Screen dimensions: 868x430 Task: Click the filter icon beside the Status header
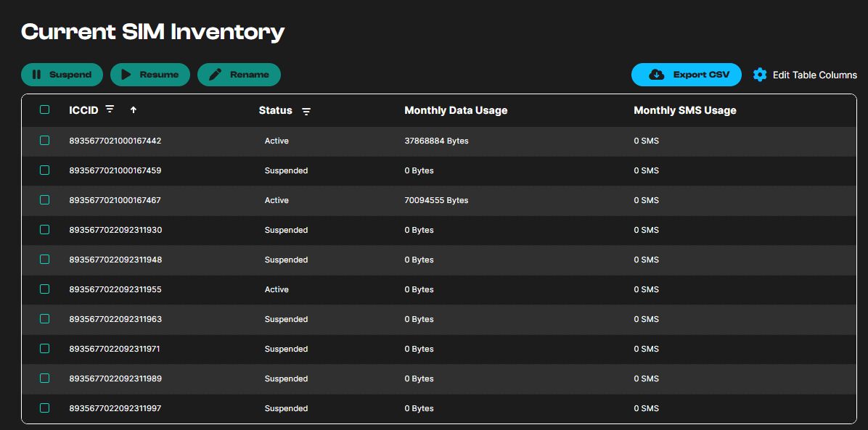[306, 111]
